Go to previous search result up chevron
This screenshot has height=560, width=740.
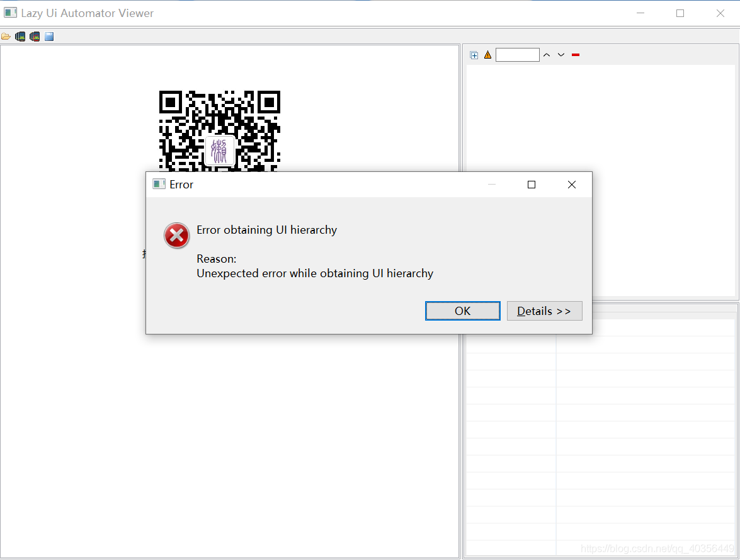[547, 55]
